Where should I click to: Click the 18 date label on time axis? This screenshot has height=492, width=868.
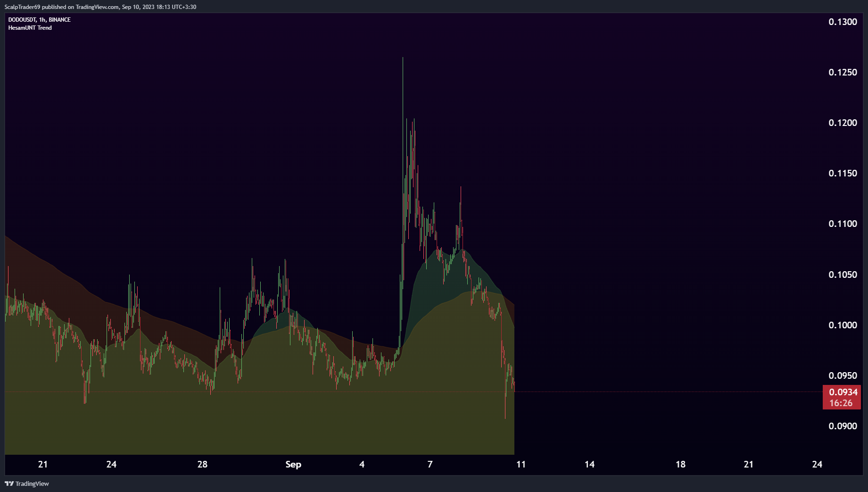[x=680, y=464]
